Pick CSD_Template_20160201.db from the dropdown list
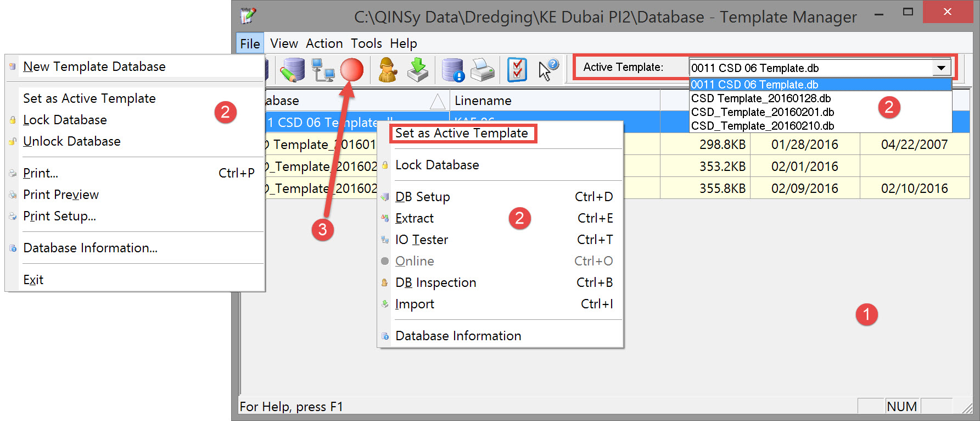The image size is (980, 421). [x=820, y=112]
